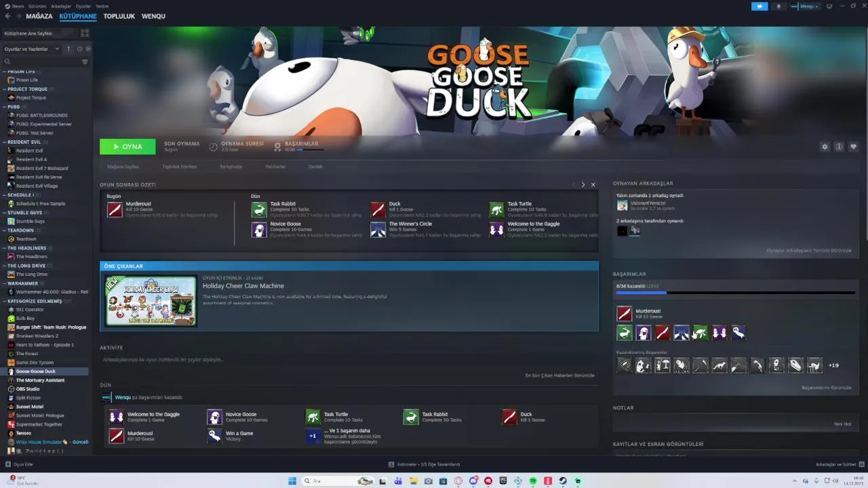Click Yeni Not in notes panel
This screenshot has width=868, height=488.
tap(842, 424)
